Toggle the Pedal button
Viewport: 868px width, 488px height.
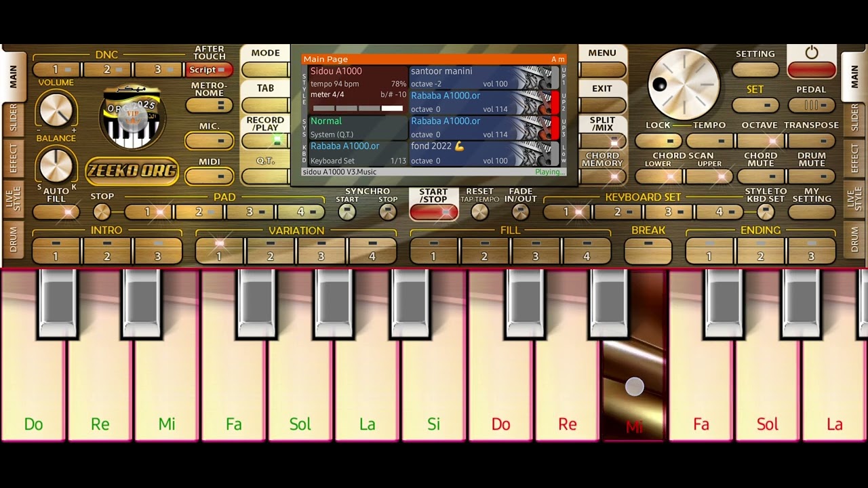coord(812,105)
